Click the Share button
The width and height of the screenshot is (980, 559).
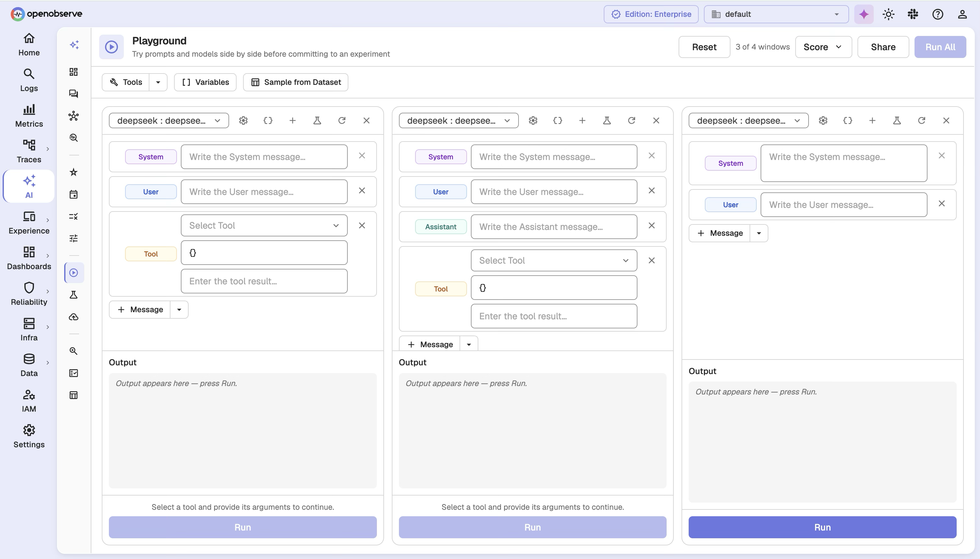click(x=883, y=47)
